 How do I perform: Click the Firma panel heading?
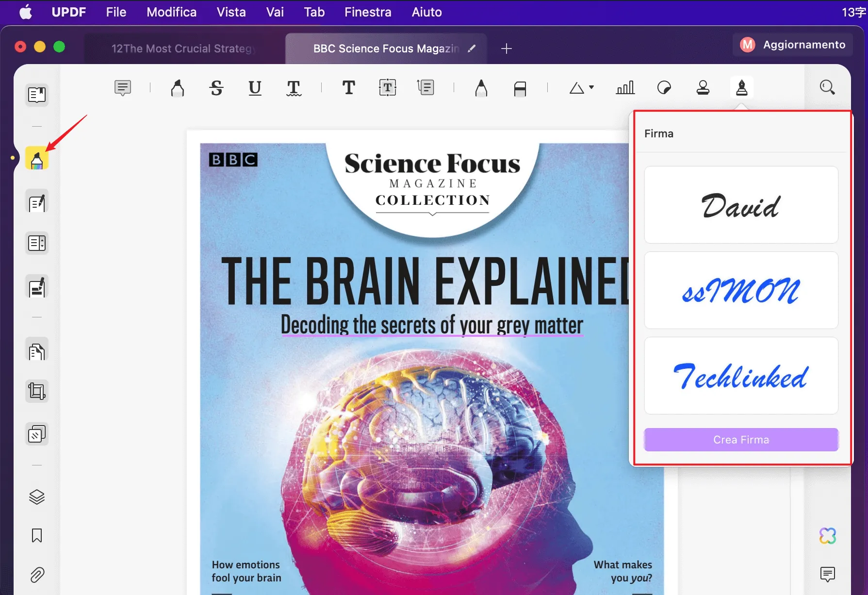tap(659, 133)
